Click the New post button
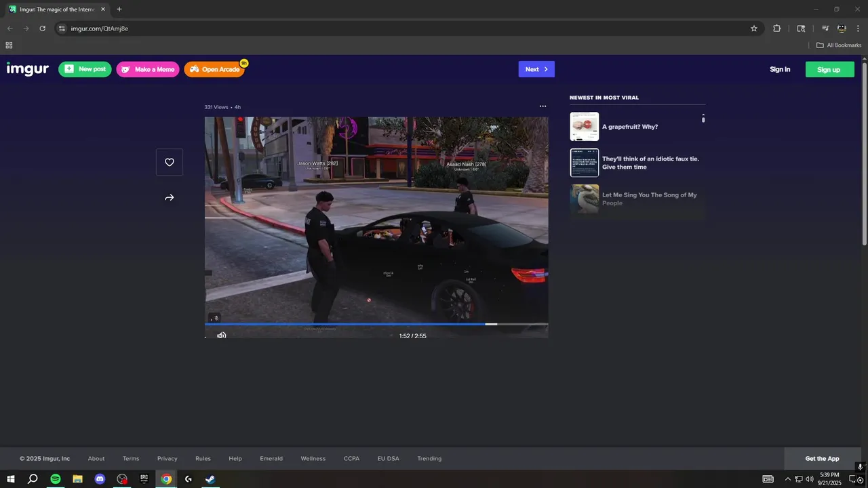This screenshot has width=868, height=488. (x=85, y=69)
